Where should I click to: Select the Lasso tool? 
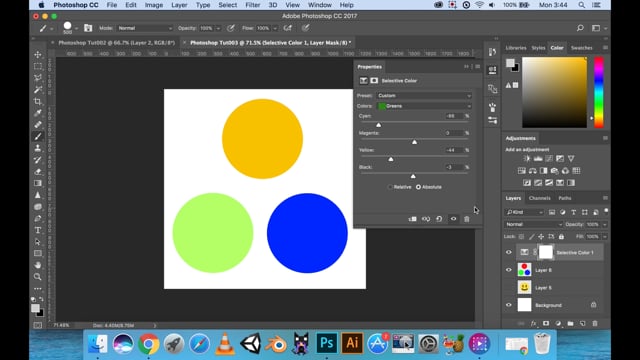coord(38,78)
